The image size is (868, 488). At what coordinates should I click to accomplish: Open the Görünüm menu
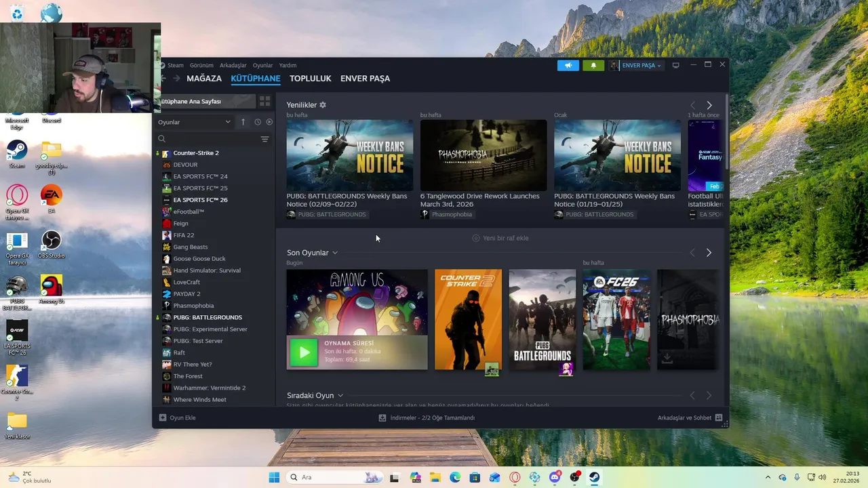coord(201,65)
